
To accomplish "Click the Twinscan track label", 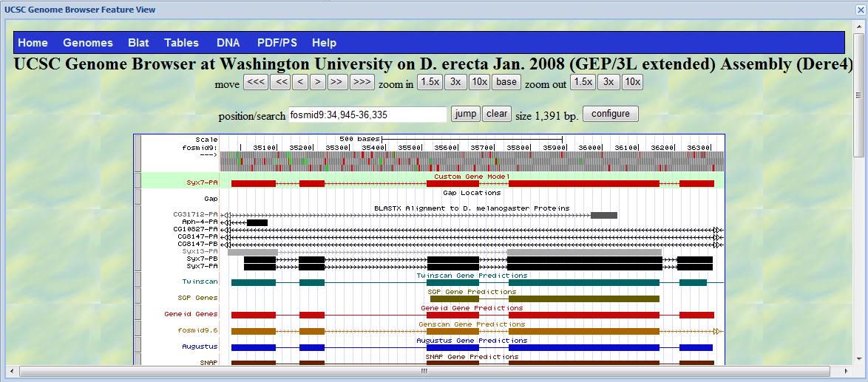I will click(x=200, y=282).
